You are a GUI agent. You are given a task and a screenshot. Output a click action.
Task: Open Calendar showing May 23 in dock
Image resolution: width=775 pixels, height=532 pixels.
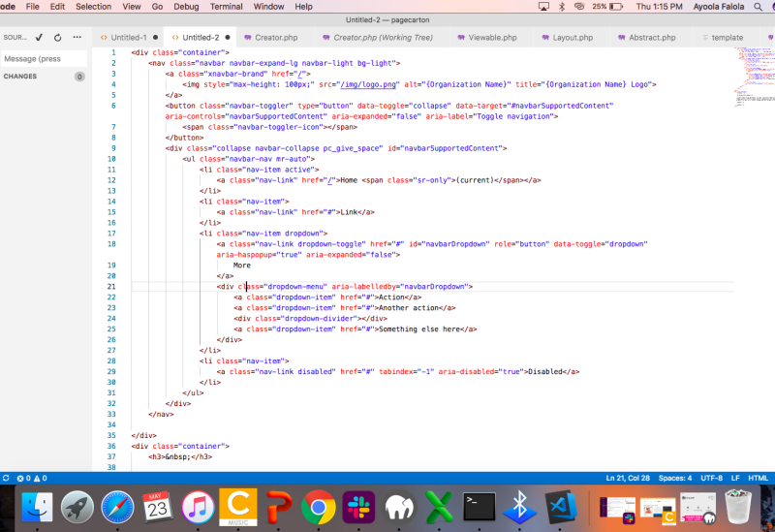(158, 507)
